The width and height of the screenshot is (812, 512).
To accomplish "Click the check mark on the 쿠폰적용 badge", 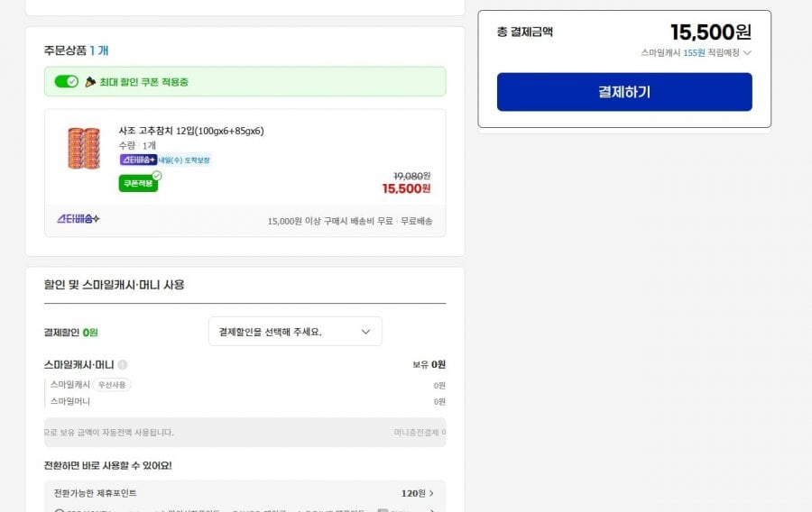I will coord(157,176).
